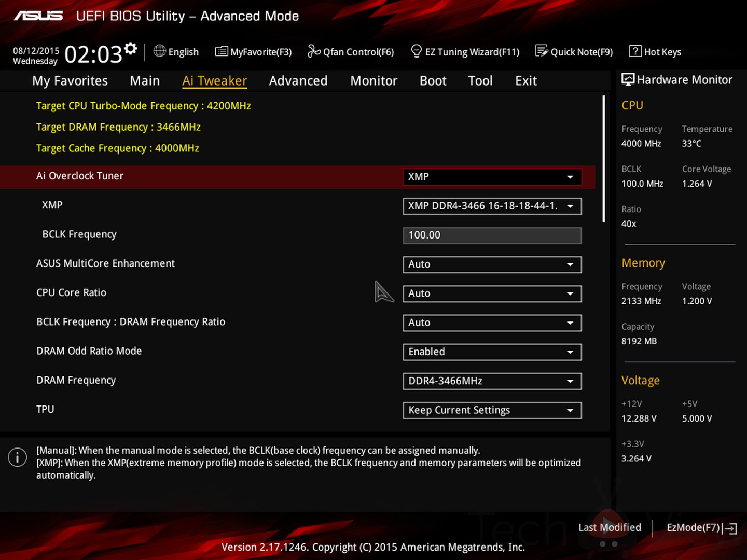
Task: Select the Ai Overclock Tuner row label
Action: coord(80,176)
